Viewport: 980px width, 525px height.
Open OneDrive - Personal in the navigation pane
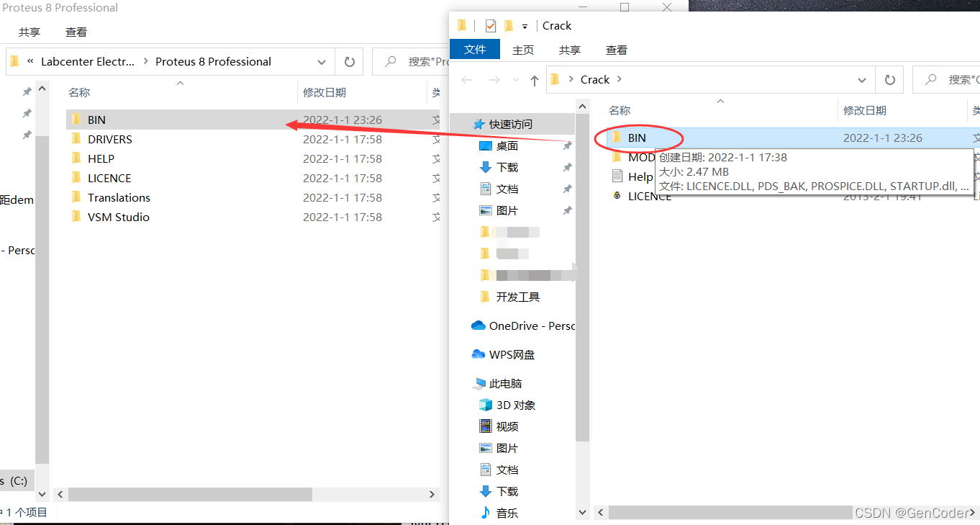[x=532, y=326]
